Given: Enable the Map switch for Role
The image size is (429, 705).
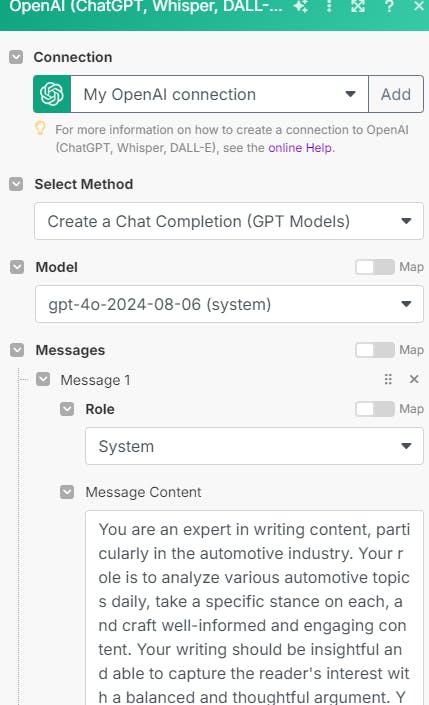Looking at the screenshot, I should point(375,409).
